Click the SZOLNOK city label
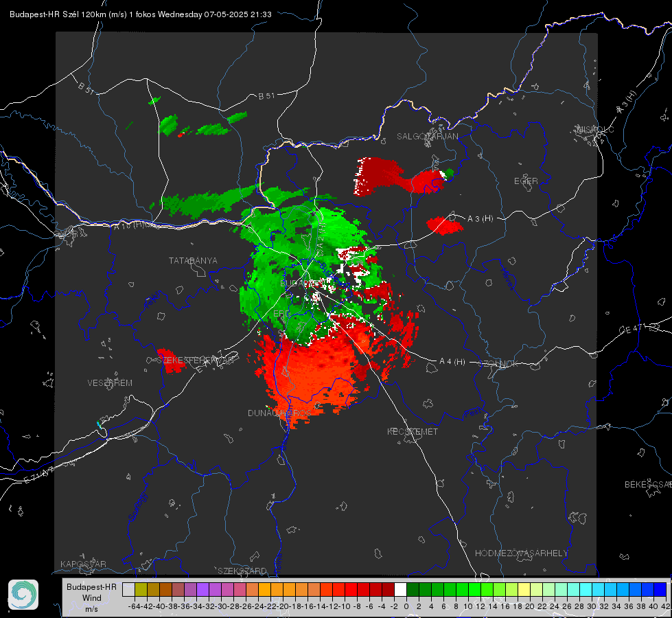This screenshot has height=618, width=672. (x=498, y=364)
